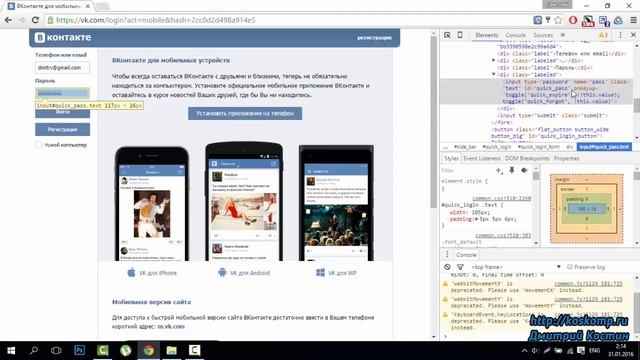
Task: Go back using browser back arrow
Action: 8,20
